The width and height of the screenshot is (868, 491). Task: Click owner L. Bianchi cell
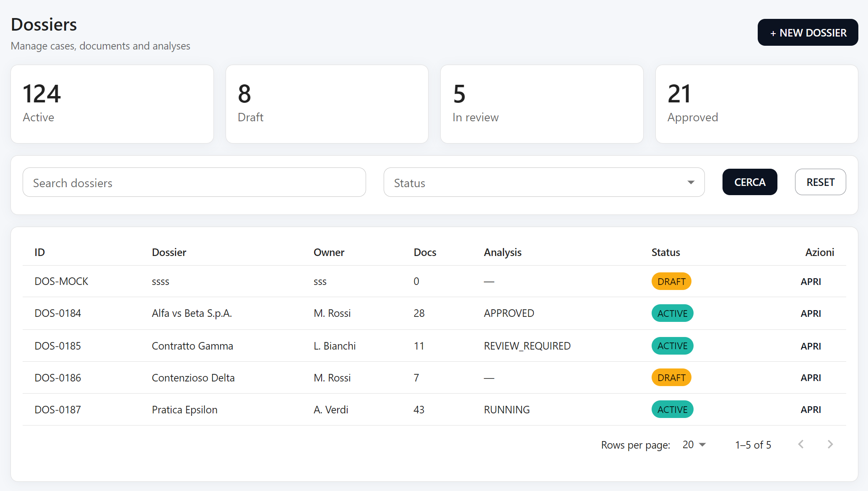coord(335,346)
